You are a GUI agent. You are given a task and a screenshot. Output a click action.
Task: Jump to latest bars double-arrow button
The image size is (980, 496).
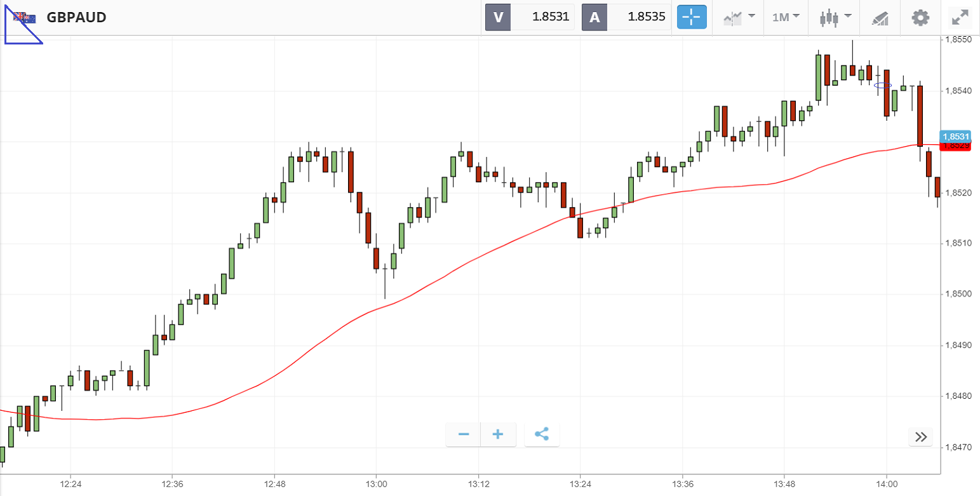pyautogui.click(x=921, y=436)
